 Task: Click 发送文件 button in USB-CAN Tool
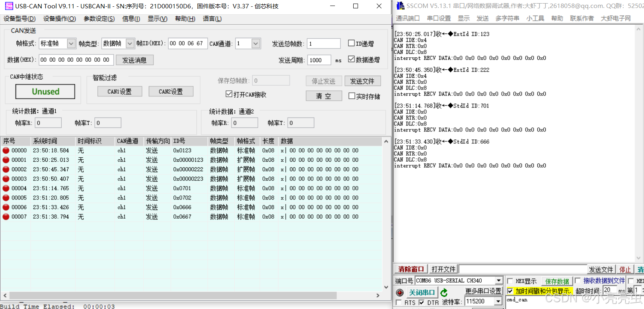(x=362, y=81)
